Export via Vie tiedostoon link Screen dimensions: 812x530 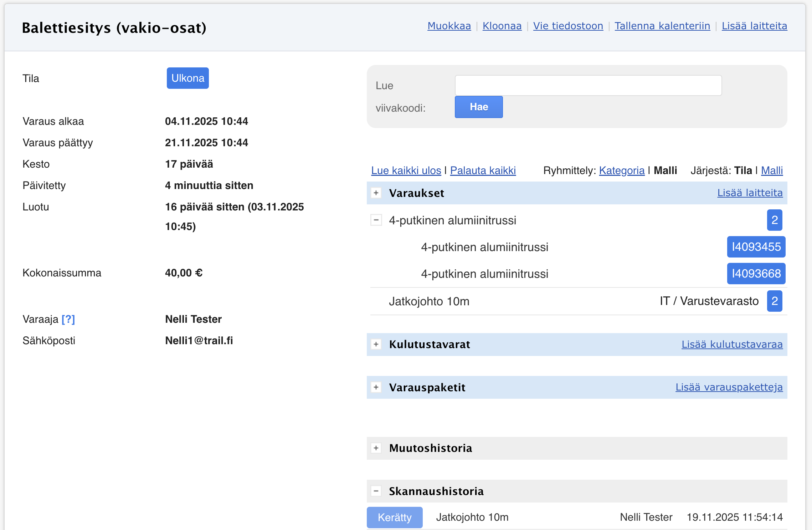568,26
